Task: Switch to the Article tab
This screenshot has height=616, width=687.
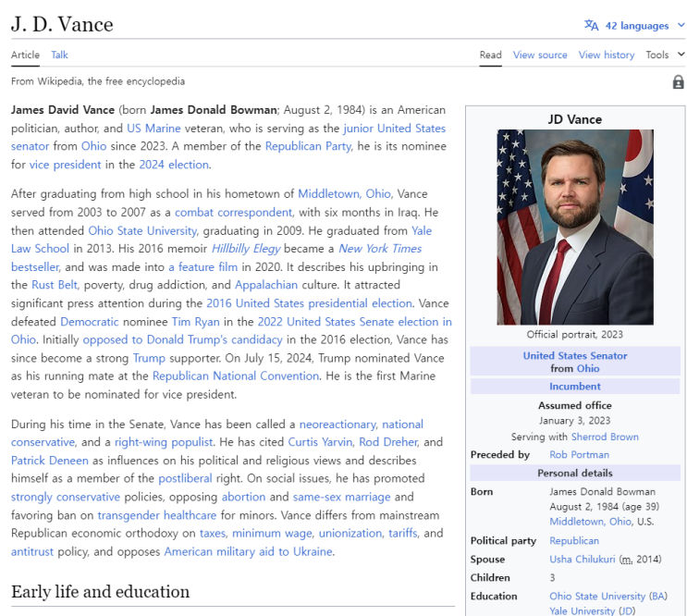Action: point(25,55)
